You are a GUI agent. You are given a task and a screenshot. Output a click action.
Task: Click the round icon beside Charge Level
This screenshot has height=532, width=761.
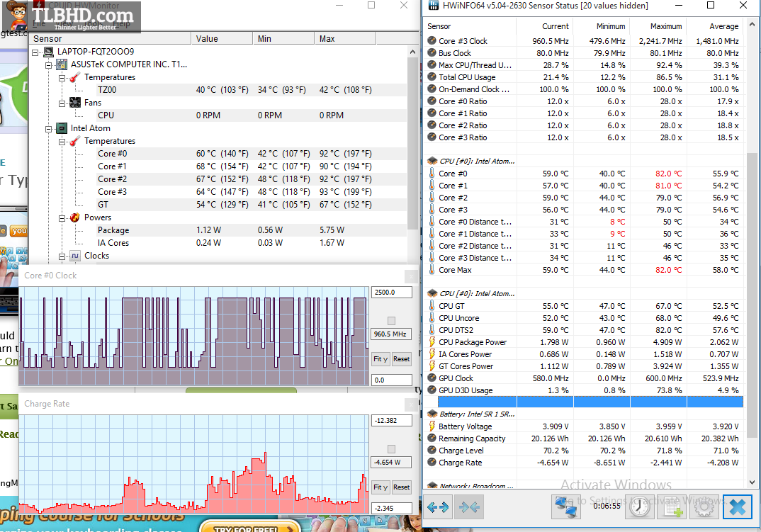432,451
